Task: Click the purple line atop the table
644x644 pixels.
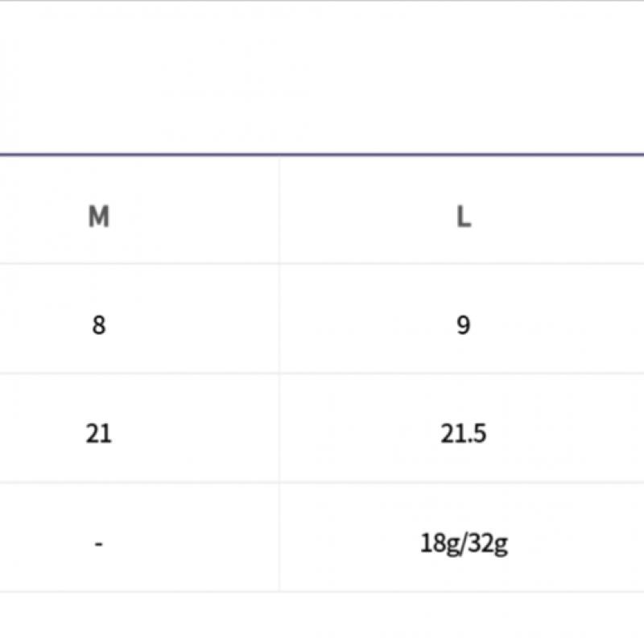Action: pos(322,154)
